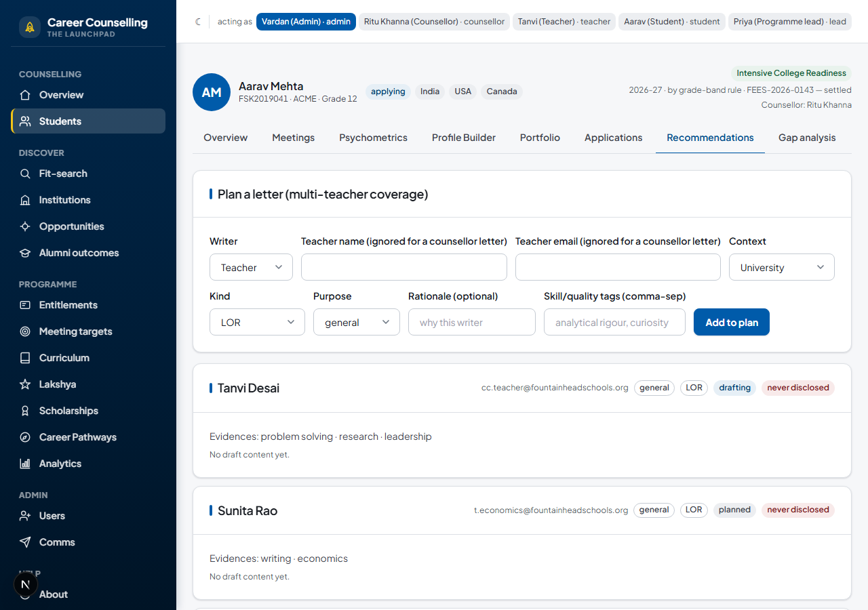Open Overview in the Counselling sidebar
The height and width of the screenshot is (610, 868).
pyautogui.click(x=88, y=95)
